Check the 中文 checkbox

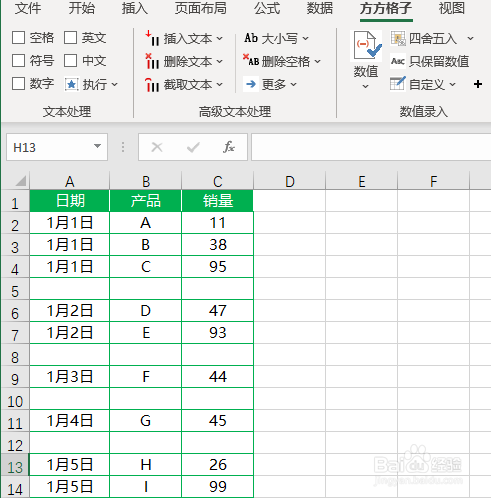(70, 61)
